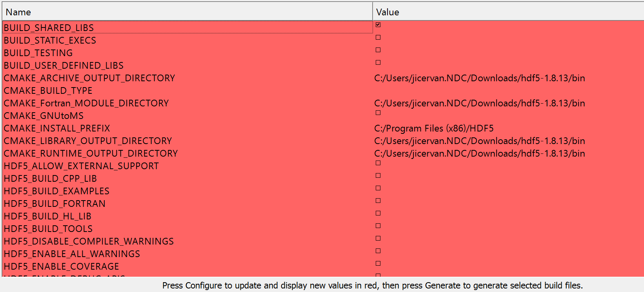This screenshot has width=644, height=292.
Task: Select the CMAKE_INSTALL_PREFIX name cell
Action: tap(57, 128)
